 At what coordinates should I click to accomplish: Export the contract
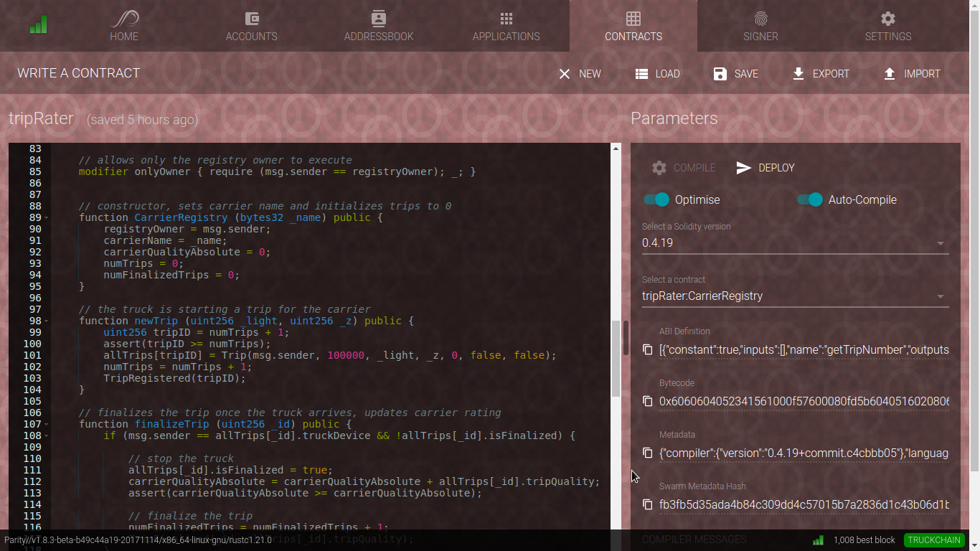pos(821,74)
